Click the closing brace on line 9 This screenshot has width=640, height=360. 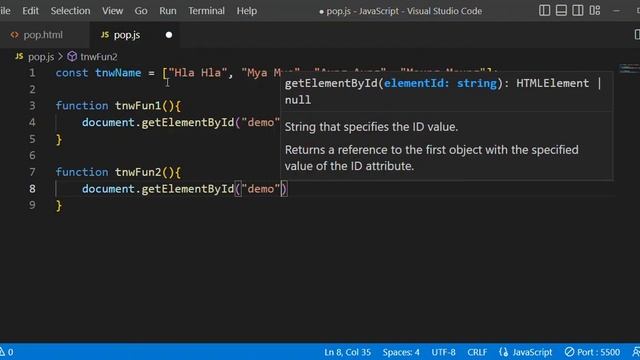coord(59,205)
